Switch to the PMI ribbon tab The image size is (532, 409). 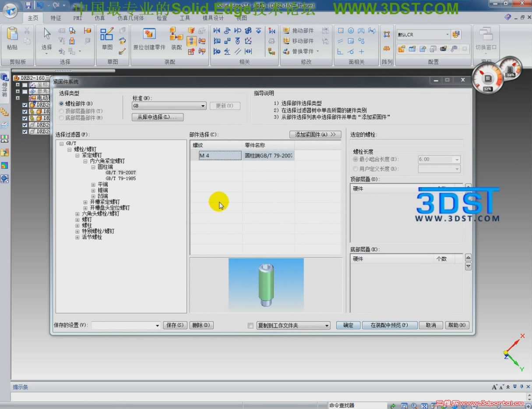[x=78, y=18]
